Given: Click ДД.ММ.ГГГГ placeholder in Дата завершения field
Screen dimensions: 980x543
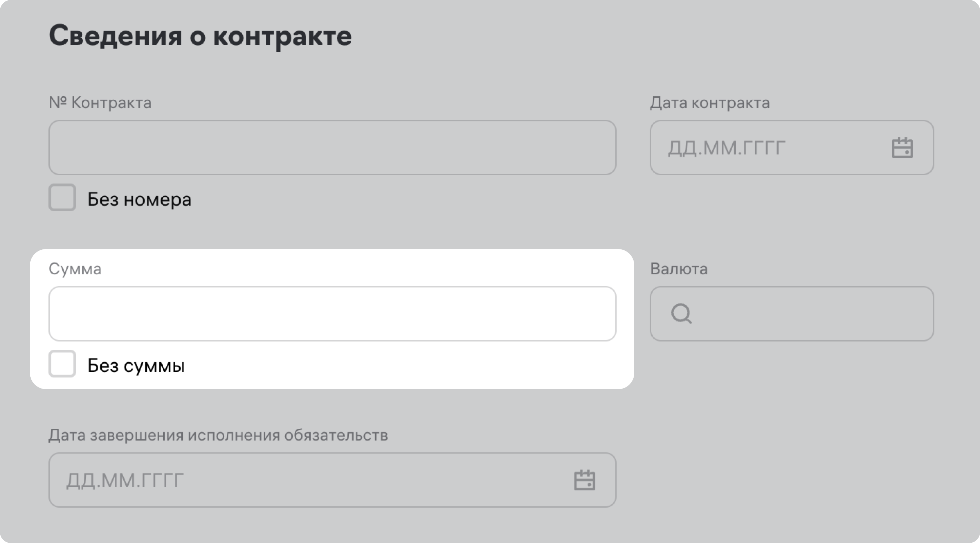Looking at the screenshot, I should (125, 480).
